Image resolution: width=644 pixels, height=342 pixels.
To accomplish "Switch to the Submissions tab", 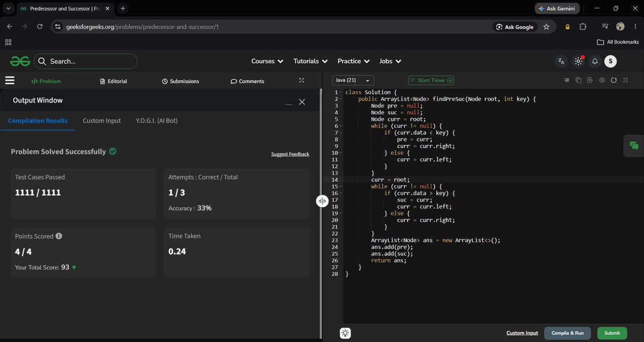I will point(180,81).
